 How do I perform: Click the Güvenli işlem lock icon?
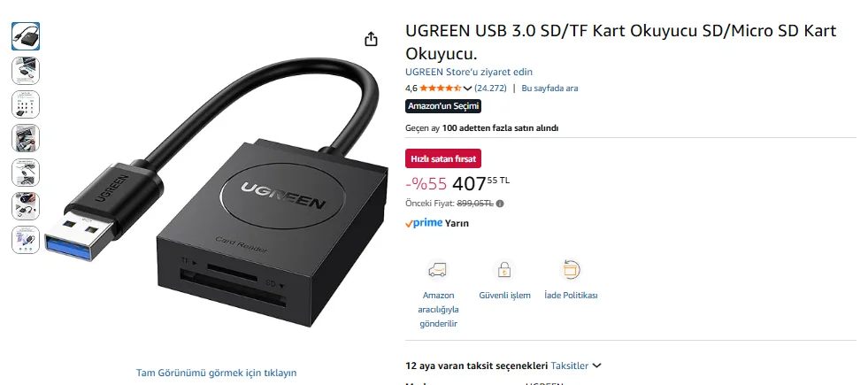coord(504,270)
